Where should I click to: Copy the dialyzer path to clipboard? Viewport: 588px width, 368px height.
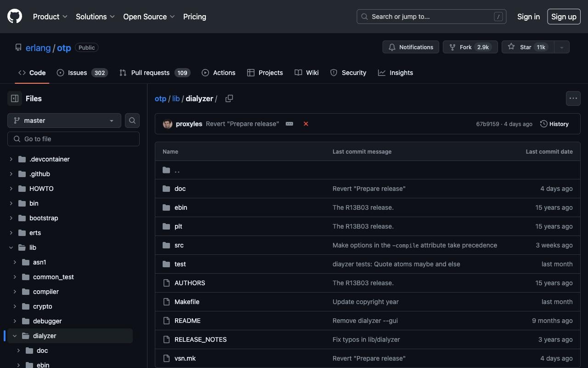(229, 98)
